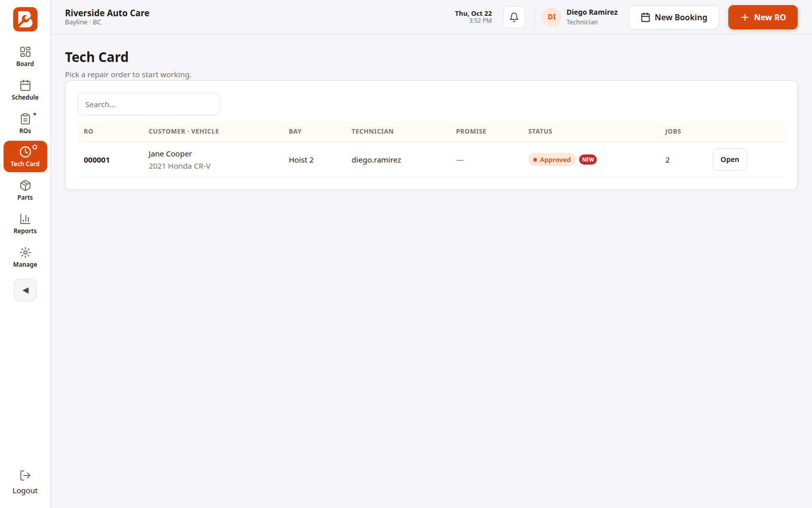812x508 pixels.
Task: Open notifications bell
Action: tap(514, 17)
